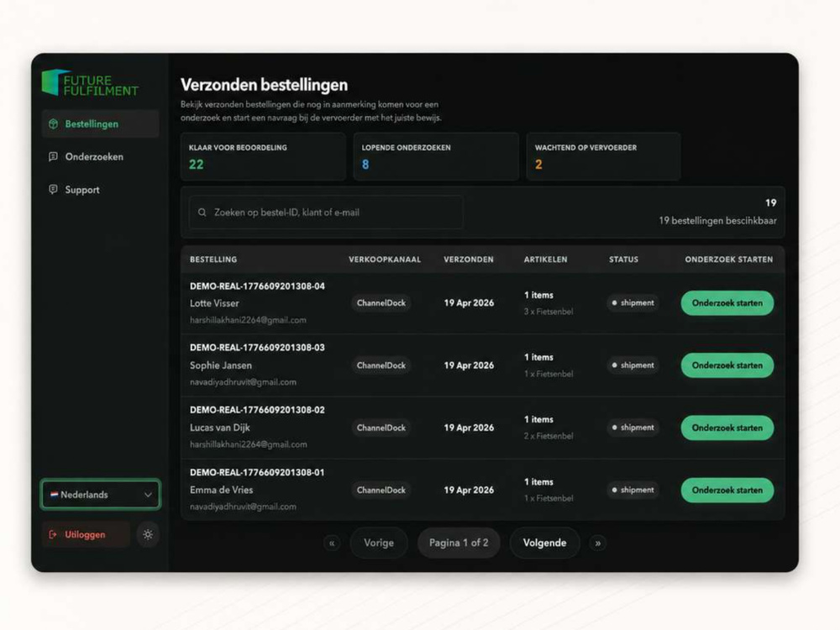This screenshot has height=630, width=840.
Task: Click the Bestelling column header
Action: point(213,260)
